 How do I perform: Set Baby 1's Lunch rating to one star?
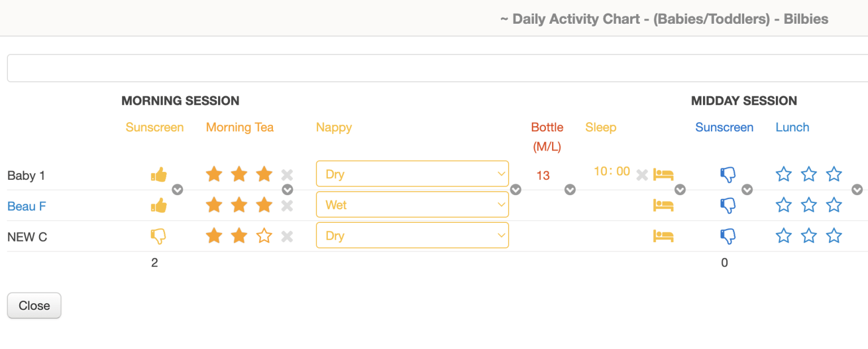[x=783, y=174]
